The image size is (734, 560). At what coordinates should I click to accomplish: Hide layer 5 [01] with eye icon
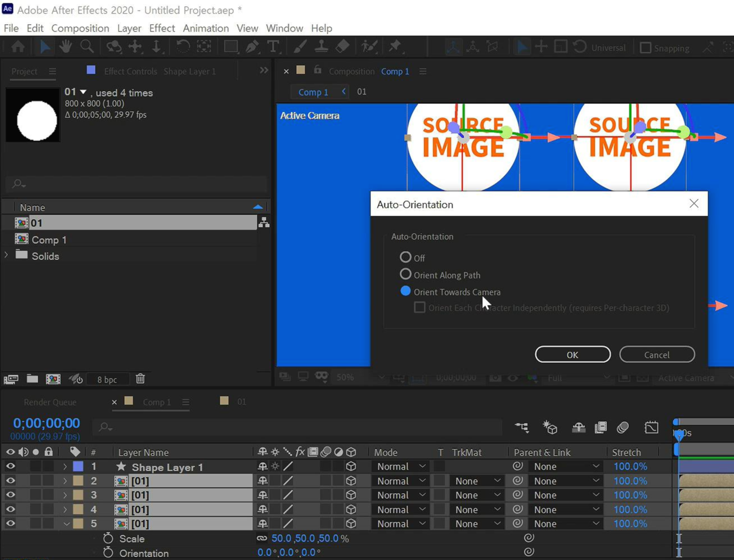[10, 523]
